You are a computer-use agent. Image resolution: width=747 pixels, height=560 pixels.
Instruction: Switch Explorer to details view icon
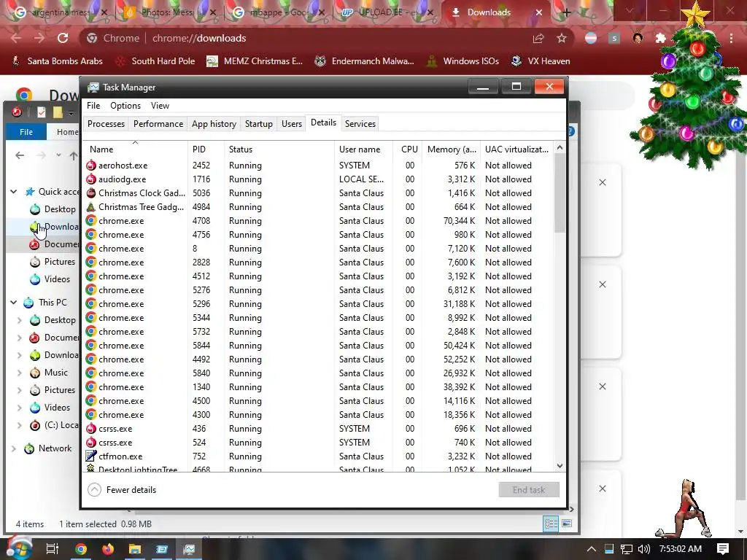click(551, 524)
